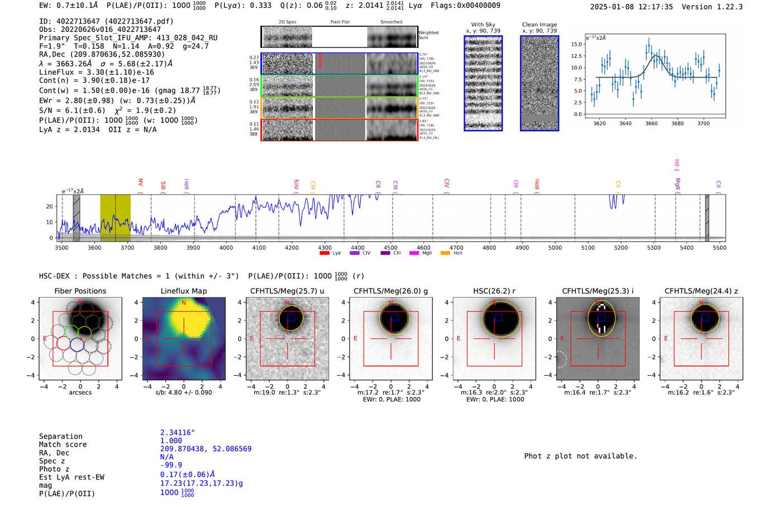
Task: Click the OII line marker label
Action: tap(516, 184)
